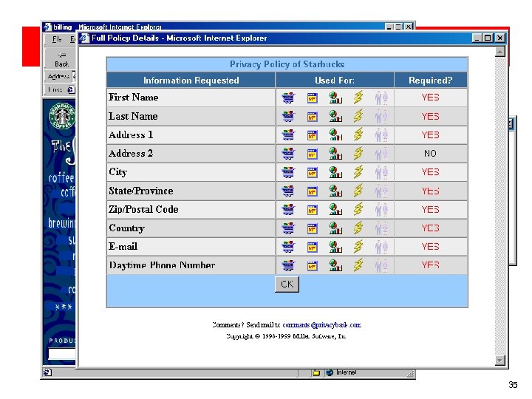
Task: Click the 'Country' row label
Action: pyautogui.click(x=126, y=228)
